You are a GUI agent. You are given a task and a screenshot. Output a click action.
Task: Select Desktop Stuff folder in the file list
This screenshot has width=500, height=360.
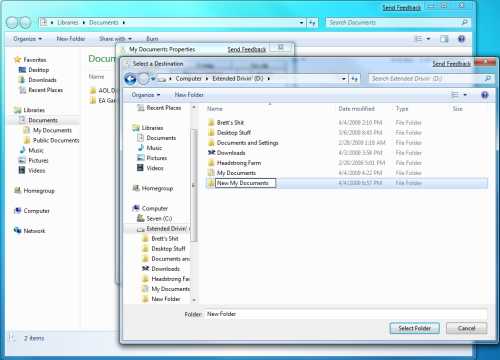[234, 133]
